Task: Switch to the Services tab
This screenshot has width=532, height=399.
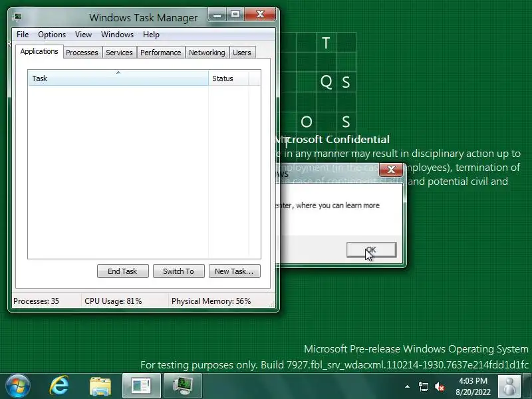Action: (x=119, y=53)
